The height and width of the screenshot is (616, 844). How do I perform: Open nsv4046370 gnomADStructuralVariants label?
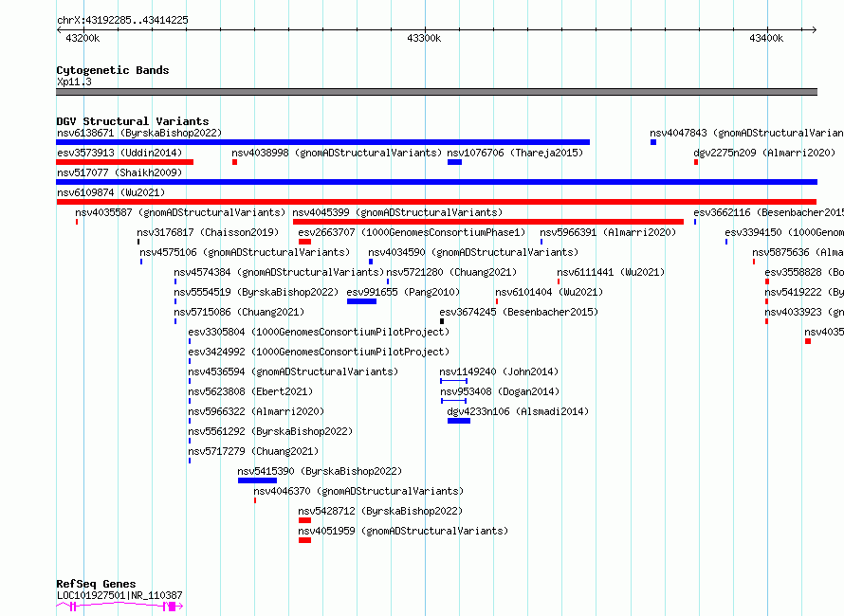coord(358,491)
